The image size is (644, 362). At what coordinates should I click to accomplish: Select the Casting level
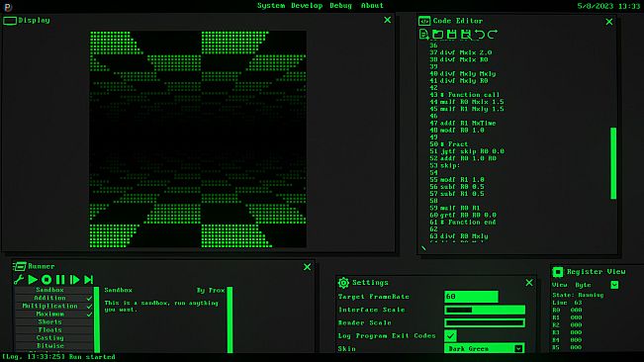click(x=53, y=338)
